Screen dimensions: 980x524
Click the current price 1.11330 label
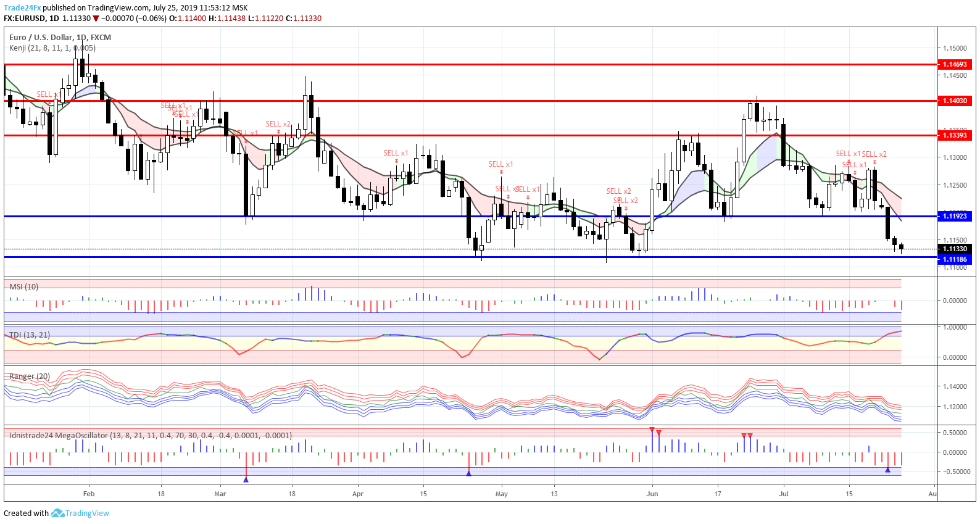(x=955, y=249)
